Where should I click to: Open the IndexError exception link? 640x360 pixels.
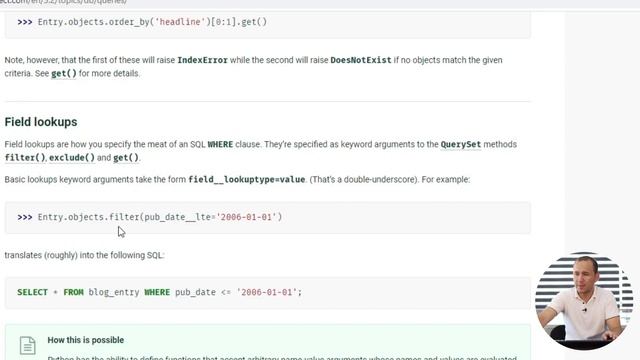click(x=202, y=60)
